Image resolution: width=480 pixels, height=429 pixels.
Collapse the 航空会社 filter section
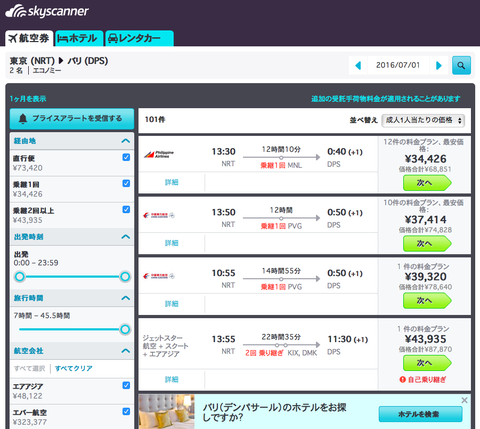coord(126,351)
